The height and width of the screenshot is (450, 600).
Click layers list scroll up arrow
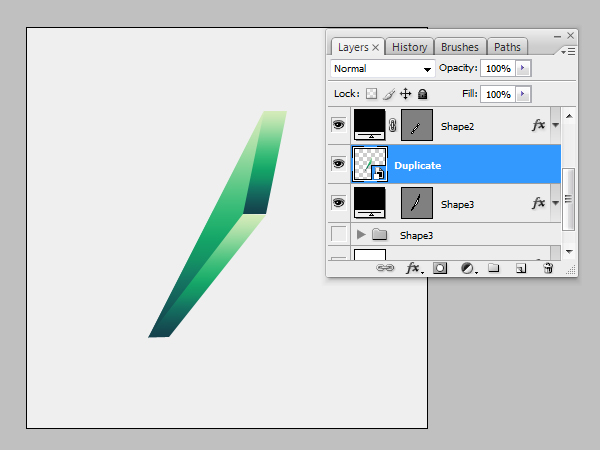click(569, 116)
